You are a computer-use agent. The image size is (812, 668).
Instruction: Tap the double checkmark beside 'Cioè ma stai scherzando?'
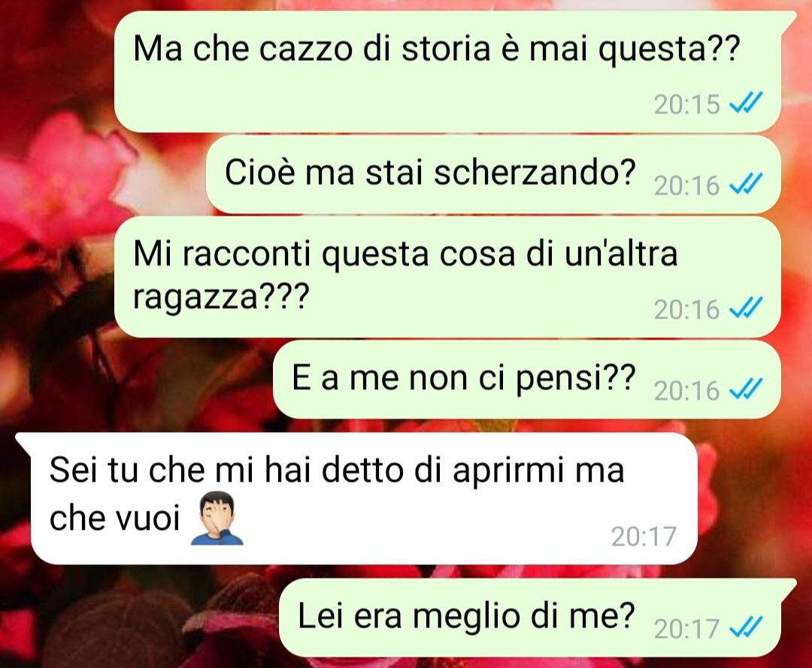click(x=746, y=183)
